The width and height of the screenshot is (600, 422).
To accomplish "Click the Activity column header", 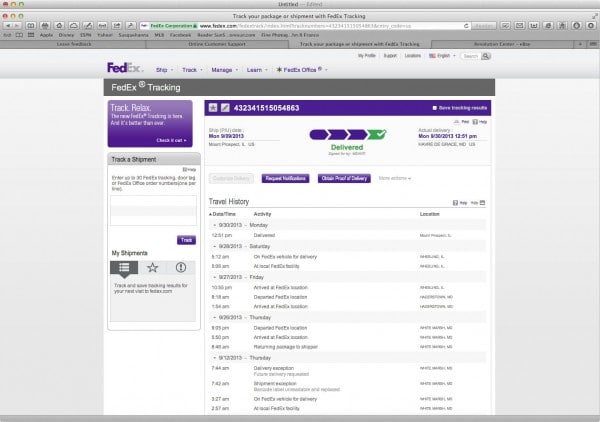I will click(262, 214).
